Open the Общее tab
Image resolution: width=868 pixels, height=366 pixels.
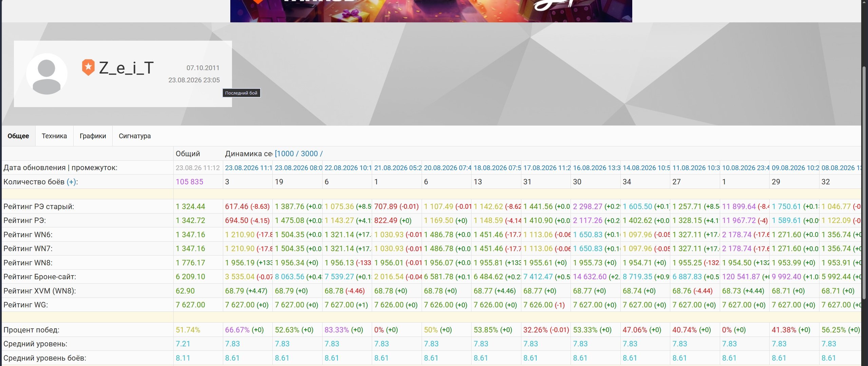click(x=18, y=136)
